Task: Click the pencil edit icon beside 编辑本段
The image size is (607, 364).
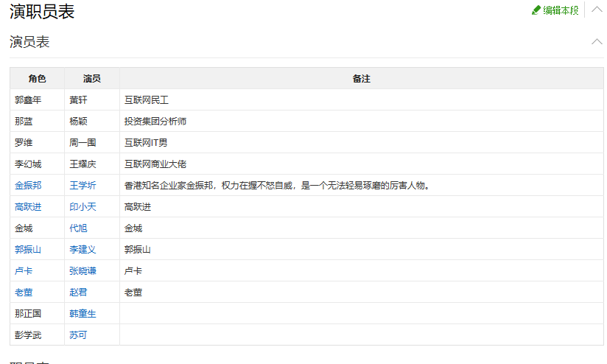Action: [536, 10]
